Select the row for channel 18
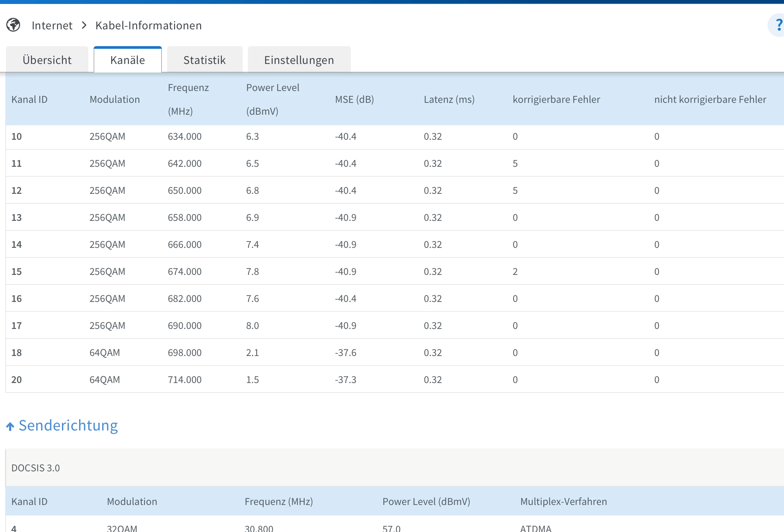This screenshot has height=532, width=784. [16, 353]
